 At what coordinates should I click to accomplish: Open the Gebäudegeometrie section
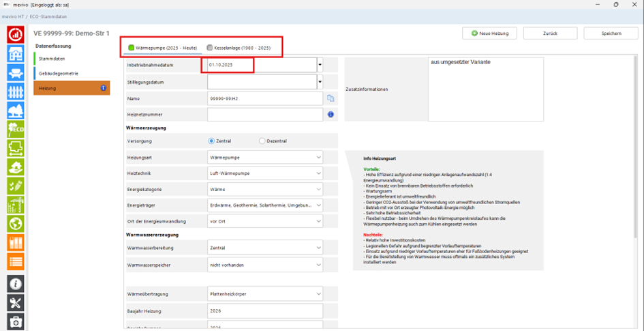coord(59,73)
